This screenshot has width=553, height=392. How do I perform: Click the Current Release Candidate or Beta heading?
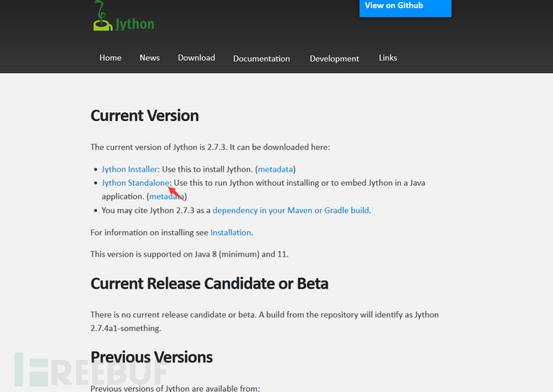[209, 284]
